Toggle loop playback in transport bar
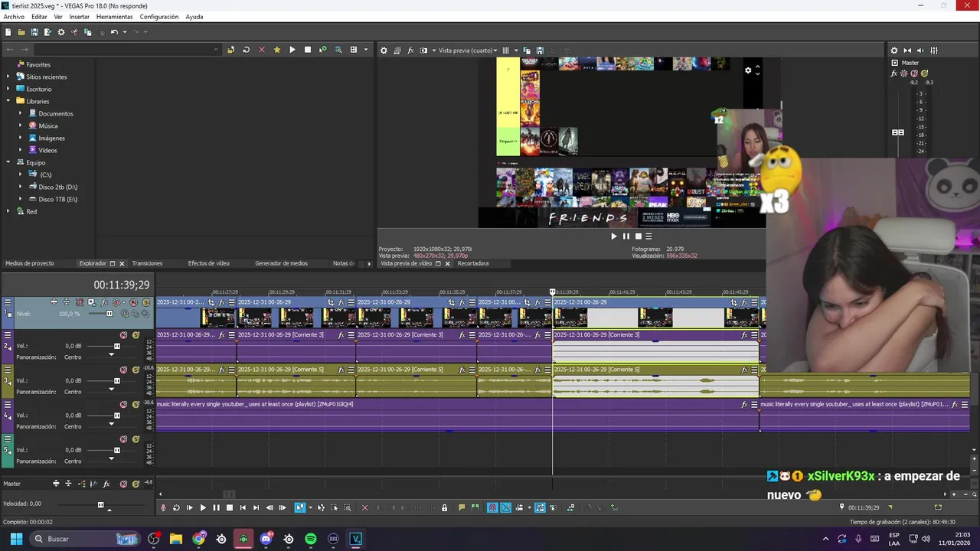 (176, 507)
